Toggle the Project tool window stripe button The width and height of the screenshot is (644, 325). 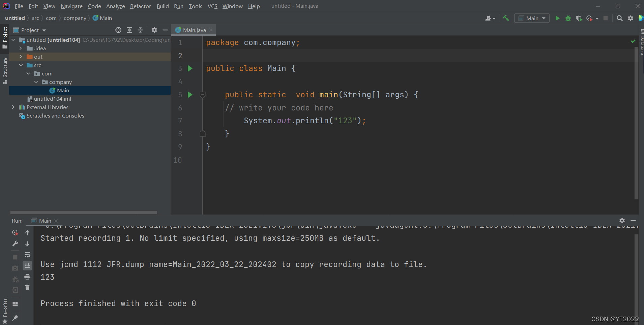(x=5, y=38)
